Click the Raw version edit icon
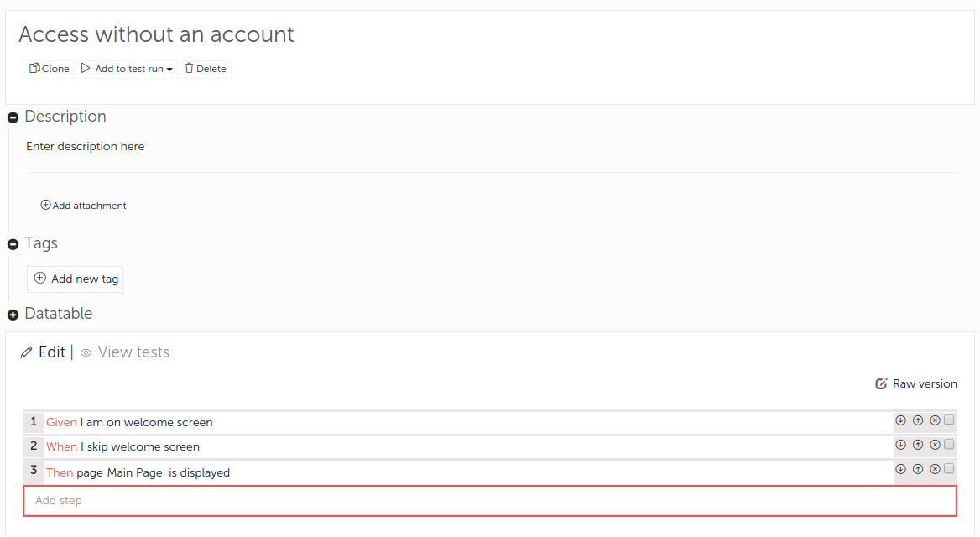The width and height of the screenshot is (980, 537). tap(881, 383)
